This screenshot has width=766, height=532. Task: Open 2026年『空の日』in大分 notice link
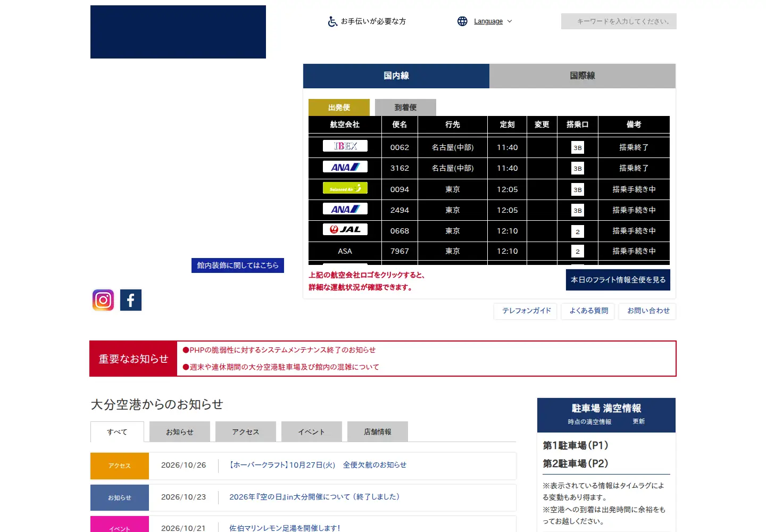pos(314,497)
